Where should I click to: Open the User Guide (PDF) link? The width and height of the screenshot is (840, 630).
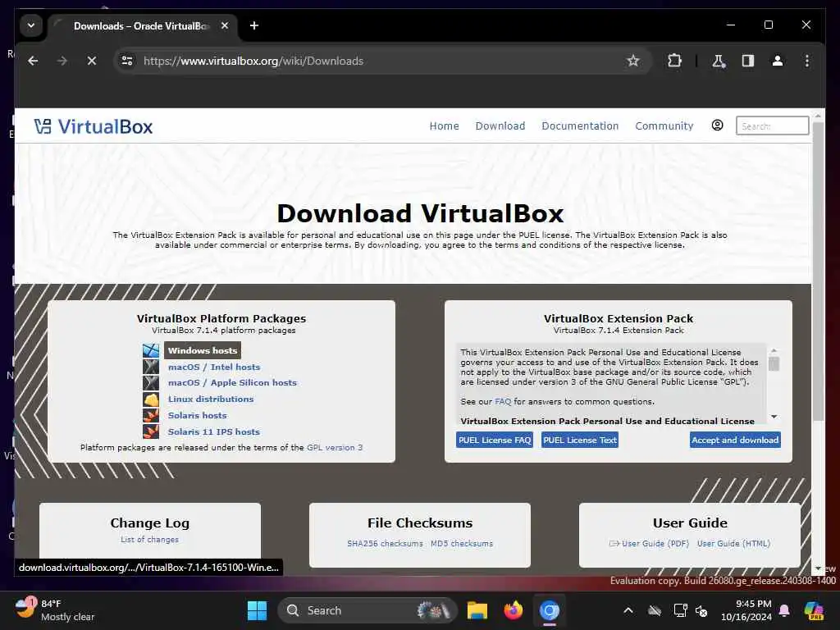tap(650, 543)
